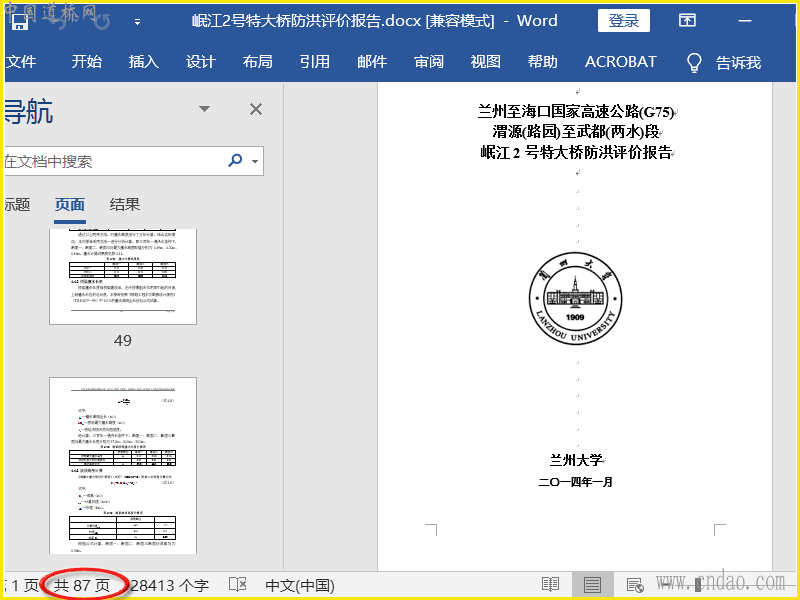
Task: Click the lightbulb Tell Me icon
Action: coord(694,62)
